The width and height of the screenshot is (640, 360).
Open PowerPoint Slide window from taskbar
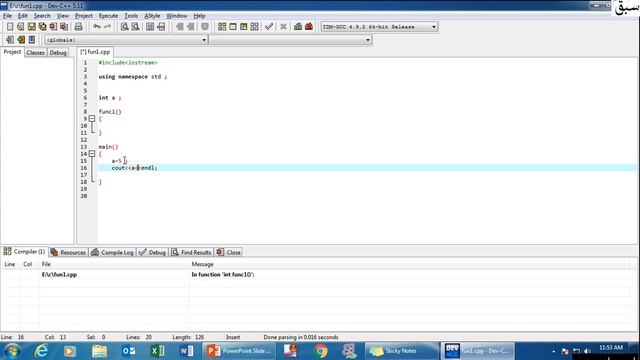pos(239,351)
